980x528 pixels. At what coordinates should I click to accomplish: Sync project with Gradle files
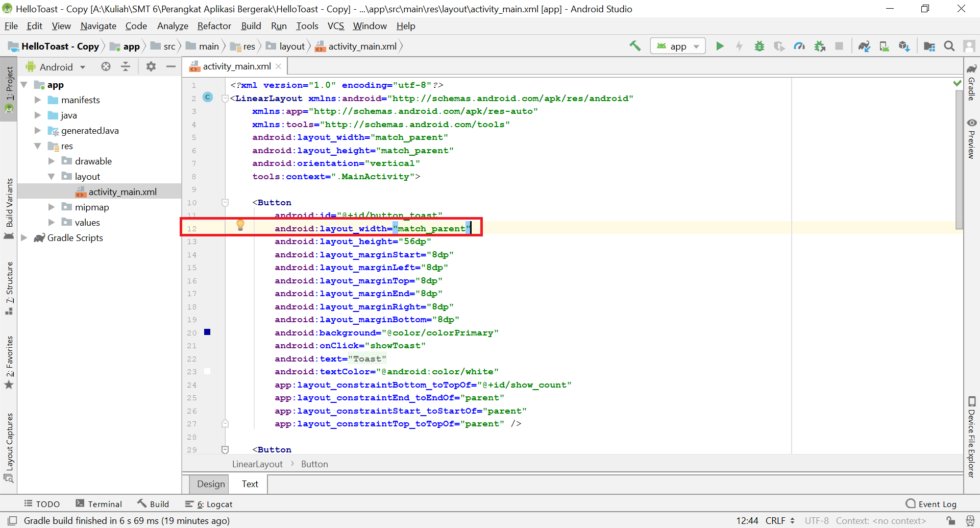pos(864,46)
